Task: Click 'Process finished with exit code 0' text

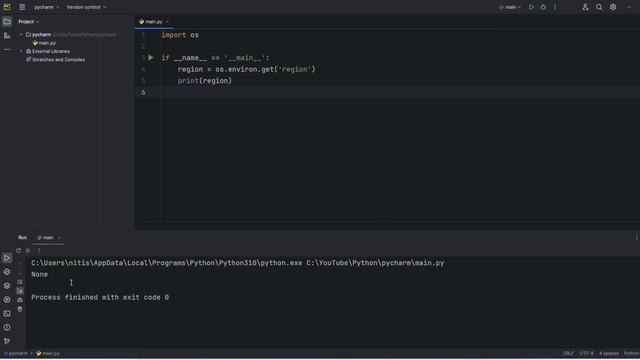Action: [x=100, y=298]
